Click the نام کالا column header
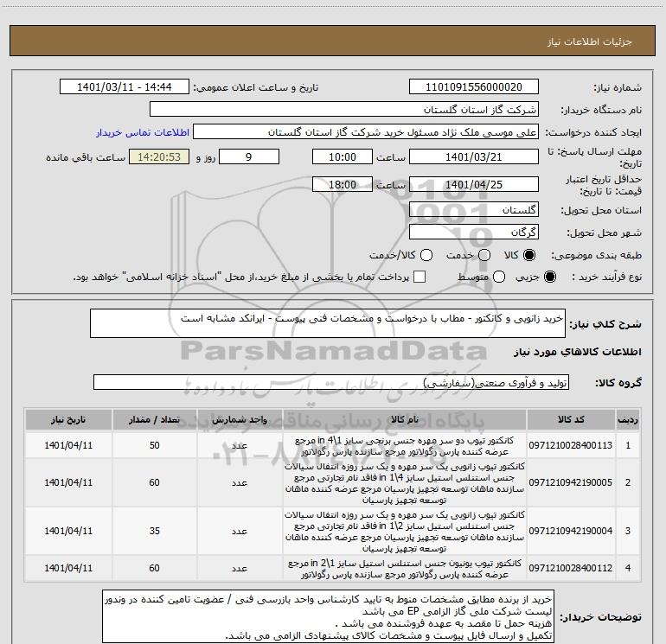Image resolution: width=666 pixels, height=644 pixels. pyautogui.click(x=405, y=419)
